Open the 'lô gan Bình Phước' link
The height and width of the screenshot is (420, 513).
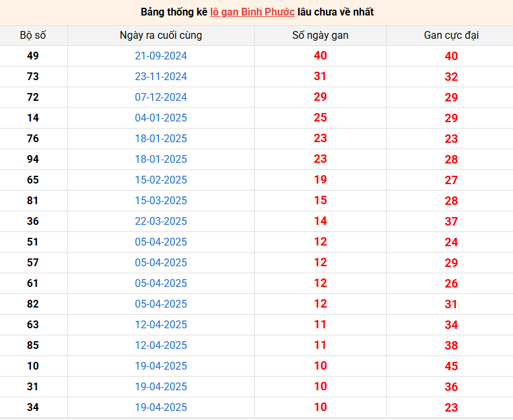point(252,12)
